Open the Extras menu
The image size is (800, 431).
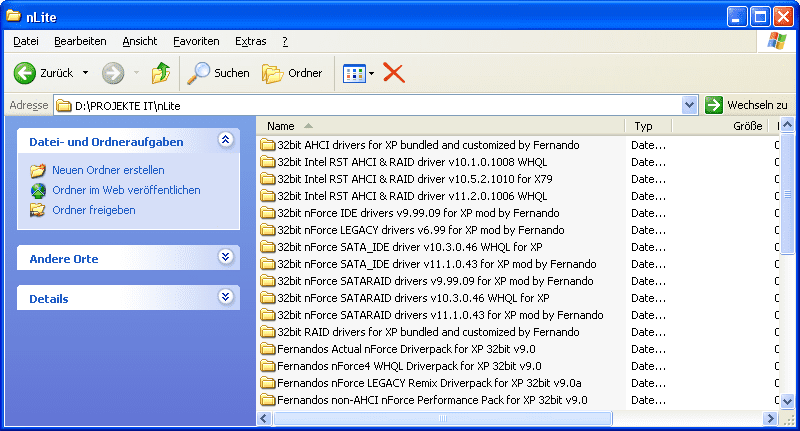pos(251,41)
